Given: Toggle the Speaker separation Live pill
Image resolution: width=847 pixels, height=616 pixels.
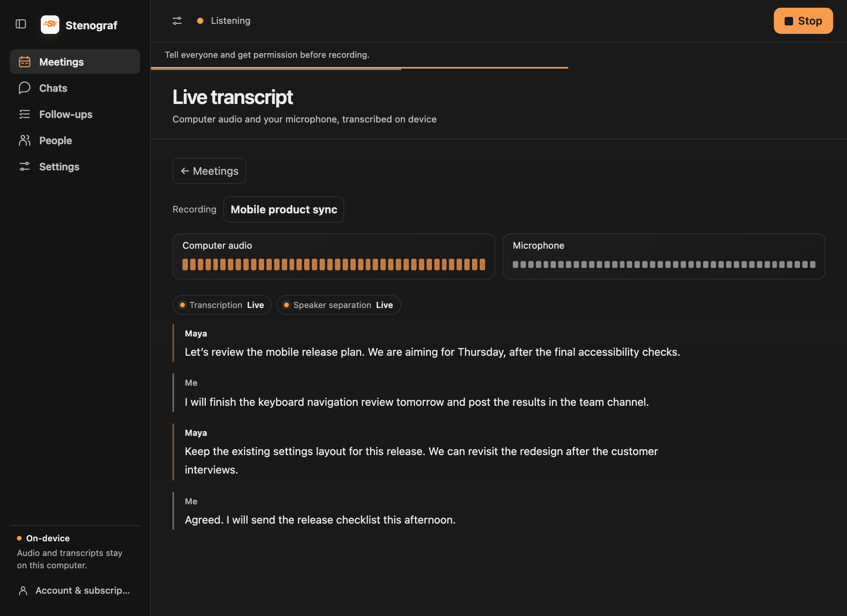Looking at the screenshot, I should (339, 305).
